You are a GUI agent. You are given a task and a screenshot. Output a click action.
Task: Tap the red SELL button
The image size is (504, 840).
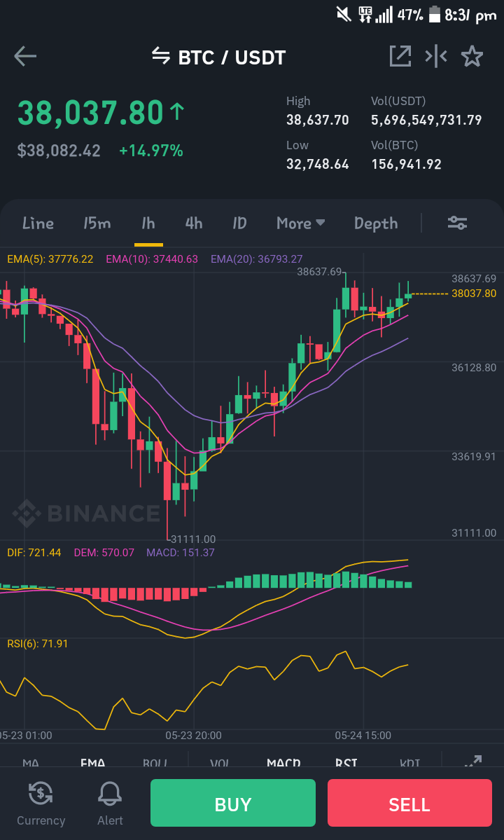coord(409,803)
